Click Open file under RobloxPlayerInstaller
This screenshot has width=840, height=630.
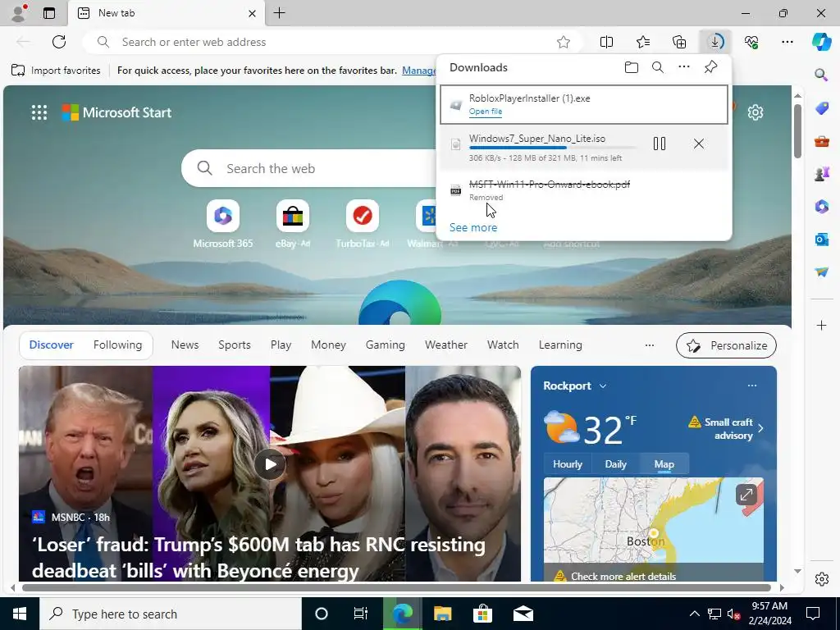coord(486,112)
